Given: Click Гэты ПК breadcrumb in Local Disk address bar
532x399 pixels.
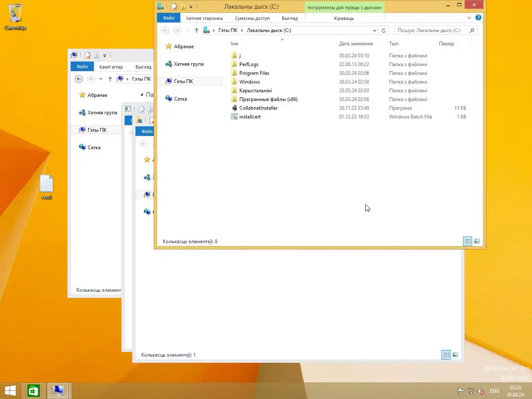Looking at the screenshot, I should (x=228, y=30).
